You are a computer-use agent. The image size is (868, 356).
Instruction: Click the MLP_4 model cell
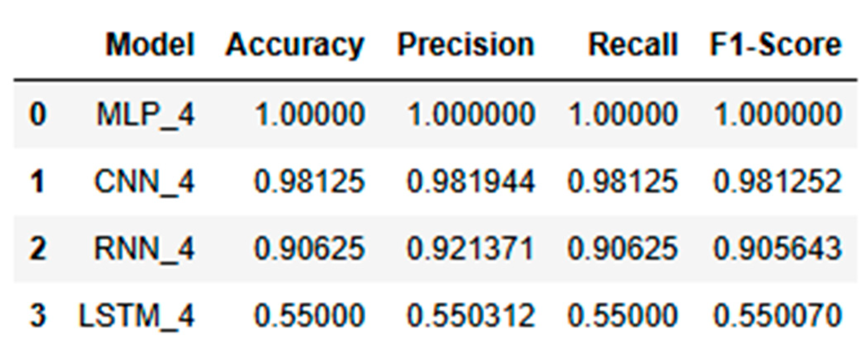tap(145, 114)
